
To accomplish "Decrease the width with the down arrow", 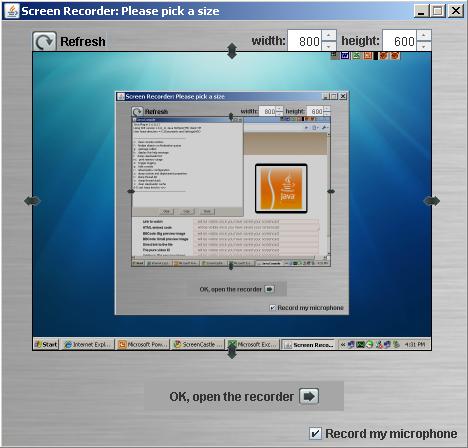I will pyautogui.click(x=329, y=46).
